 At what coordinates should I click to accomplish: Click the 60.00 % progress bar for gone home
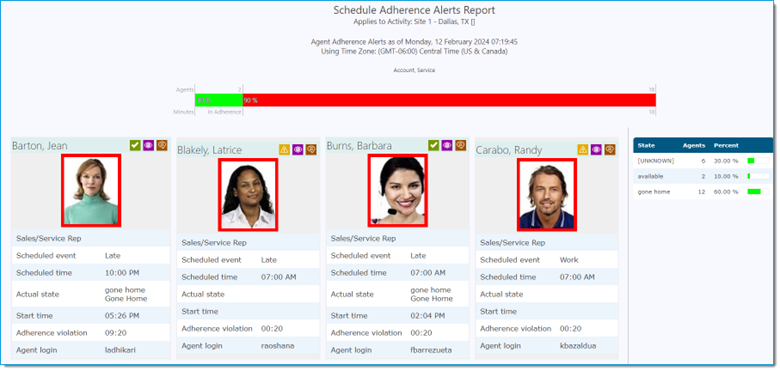point(758,191)
